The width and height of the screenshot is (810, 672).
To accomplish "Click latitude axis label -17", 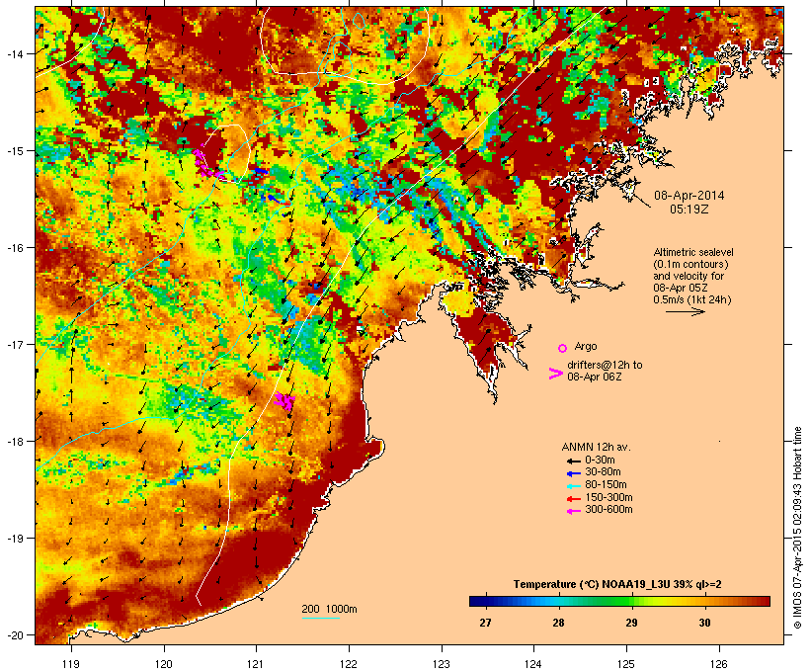I will pyautogui.click(x=15, y=344).
